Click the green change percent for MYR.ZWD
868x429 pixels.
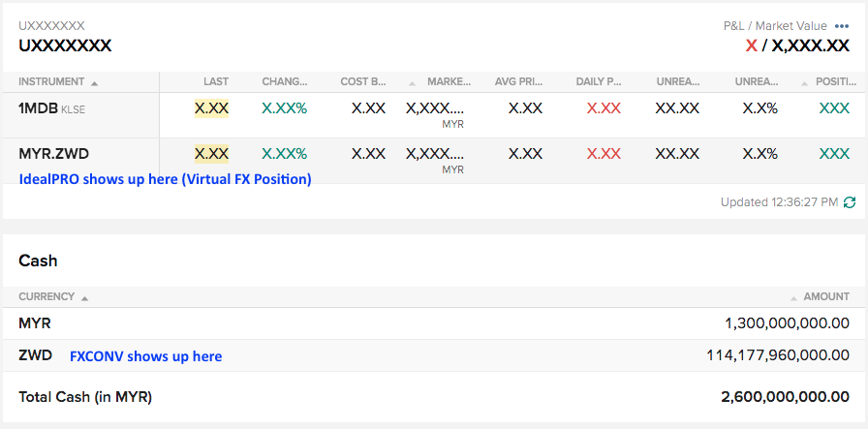[x=285, y=154]
